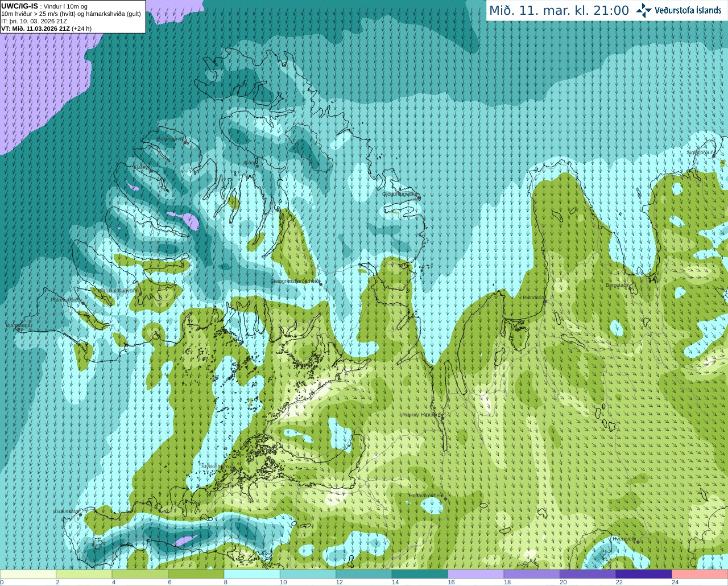Click the Bergstaðir station label
Viewport: 728px width, 586px height.
point(617,285)
